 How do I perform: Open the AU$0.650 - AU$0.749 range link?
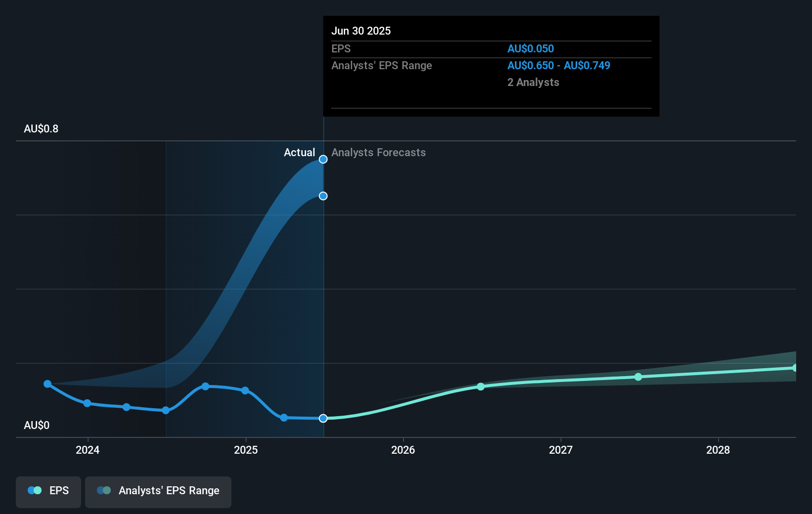(559, 65)
